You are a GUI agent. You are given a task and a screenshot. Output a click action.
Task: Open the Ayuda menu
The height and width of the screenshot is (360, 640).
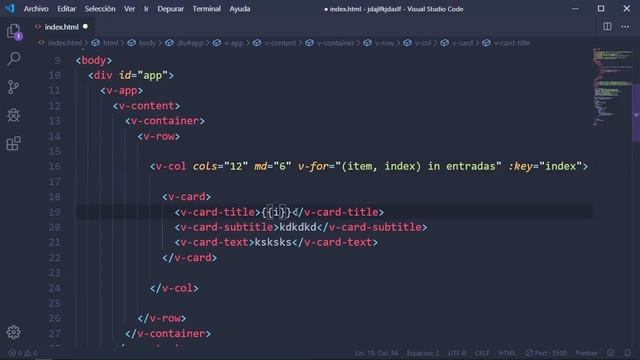240,9
